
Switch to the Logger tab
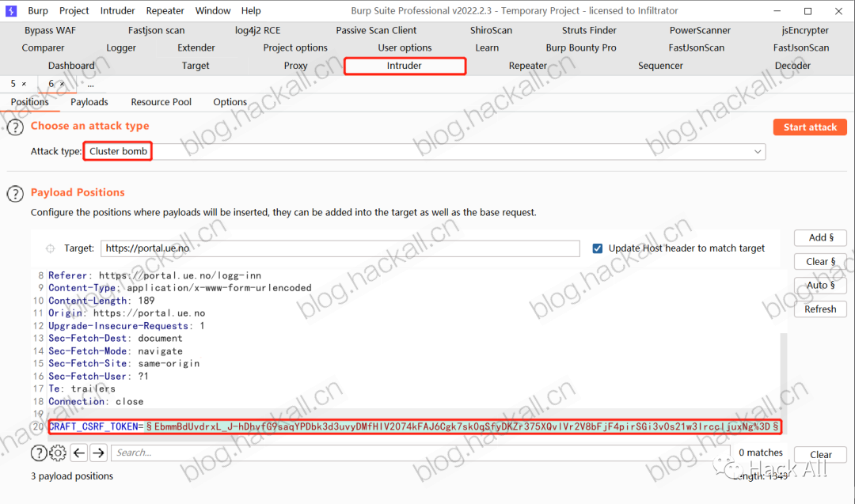[x=121, y=48]
